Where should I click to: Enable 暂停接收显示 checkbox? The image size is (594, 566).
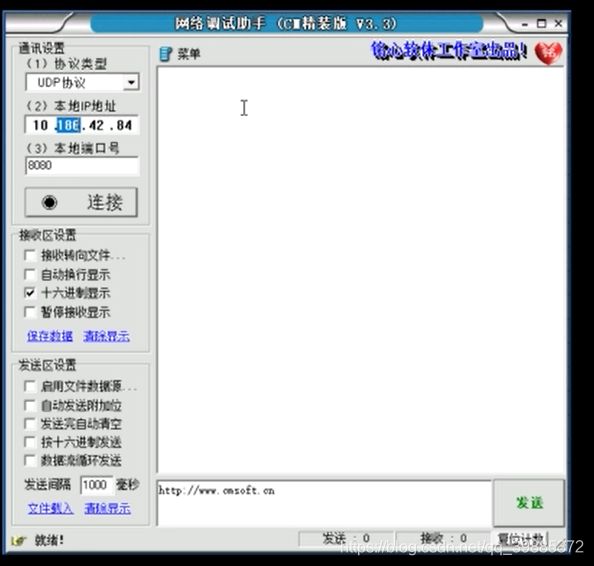(x=30, y=312)
